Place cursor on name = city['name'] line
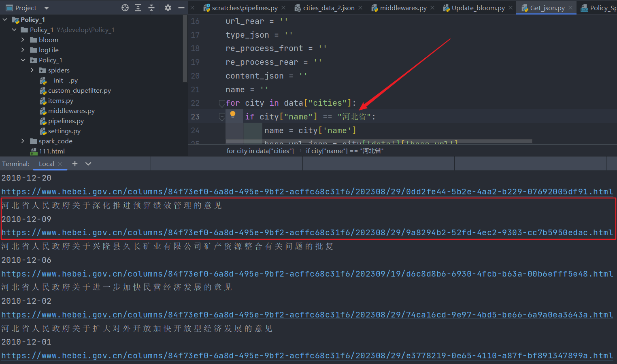 tap(310, 131)
